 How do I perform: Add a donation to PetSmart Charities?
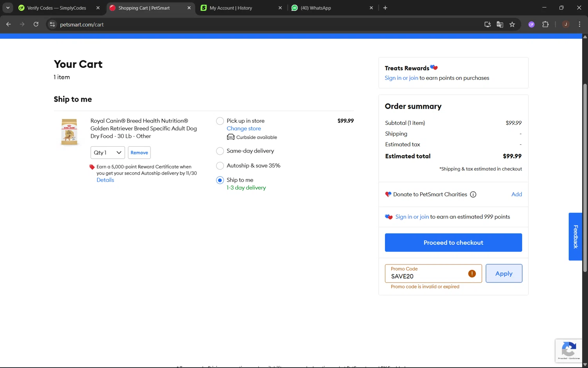pos(516,194)
